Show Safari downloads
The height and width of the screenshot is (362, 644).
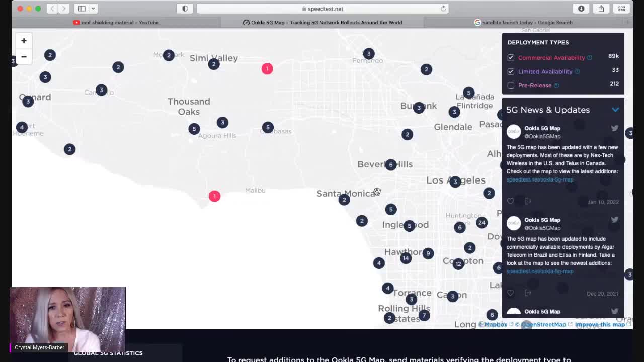pos(581,9)
